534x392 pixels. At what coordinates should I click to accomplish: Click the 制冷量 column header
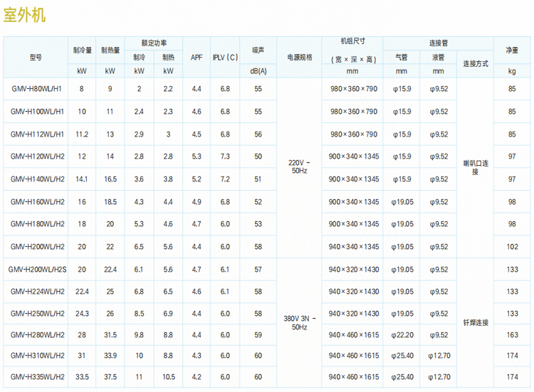(82, 51)
